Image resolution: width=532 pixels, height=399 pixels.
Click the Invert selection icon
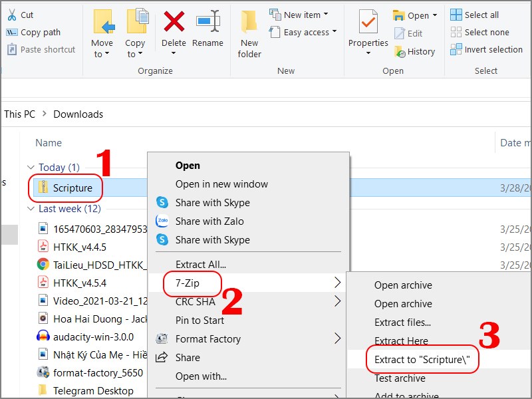[x=456, y=49]
